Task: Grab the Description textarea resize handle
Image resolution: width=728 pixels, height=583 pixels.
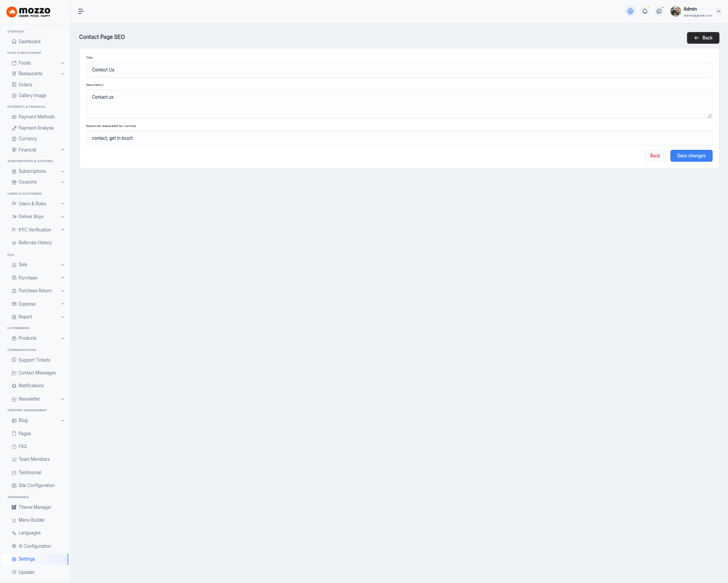Action: [709, 116]
